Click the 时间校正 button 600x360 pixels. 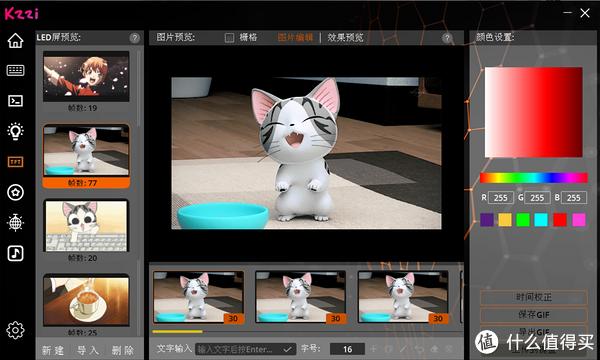(x=534, y=297)
